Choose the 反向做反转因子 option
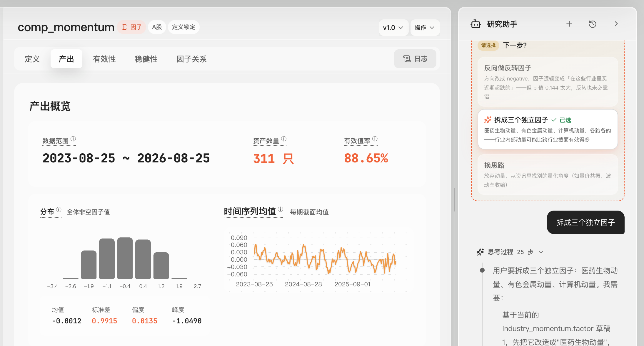The image size is (644, 346). pyautogui.click(x=548, y=82)
